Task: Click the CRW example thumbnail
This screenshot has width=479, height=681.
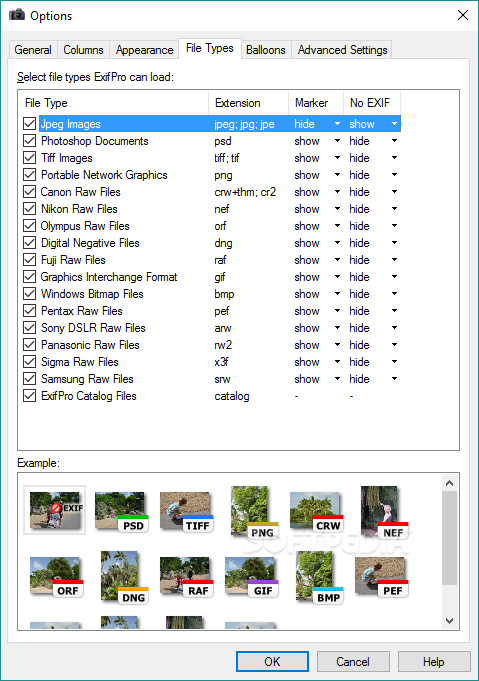Action: click(317, 512)
